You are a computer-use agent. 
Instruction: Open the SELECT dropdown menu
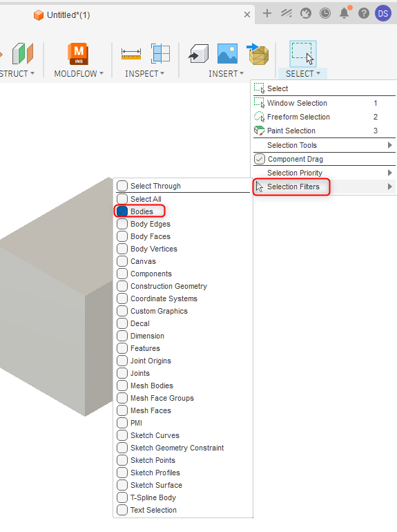pos(302,74)
